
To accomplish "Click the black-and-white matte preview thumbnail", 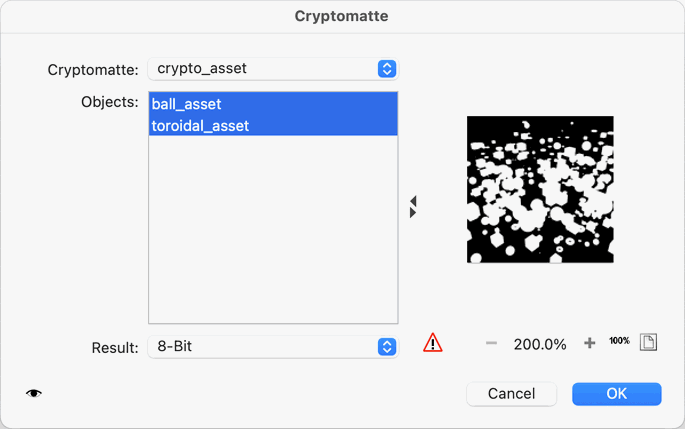I will pos(540,190).
